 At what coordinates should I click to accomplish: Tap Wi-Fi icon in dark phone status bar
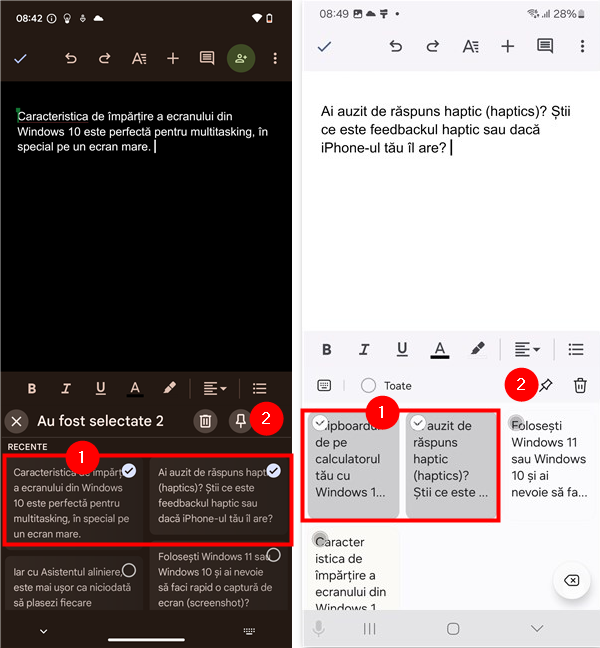click(257, 19)
